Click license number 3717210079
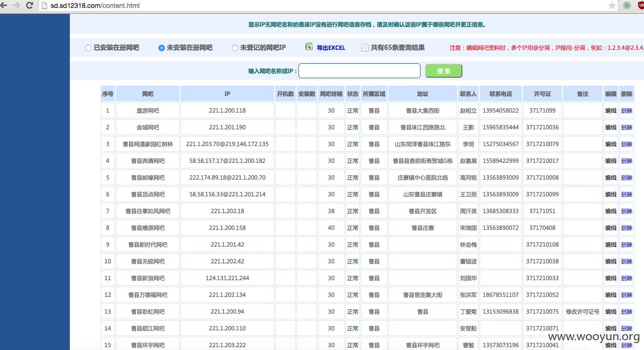Image resolution: width=644 pixels, height=350 pixels. (x=542, y=144)
